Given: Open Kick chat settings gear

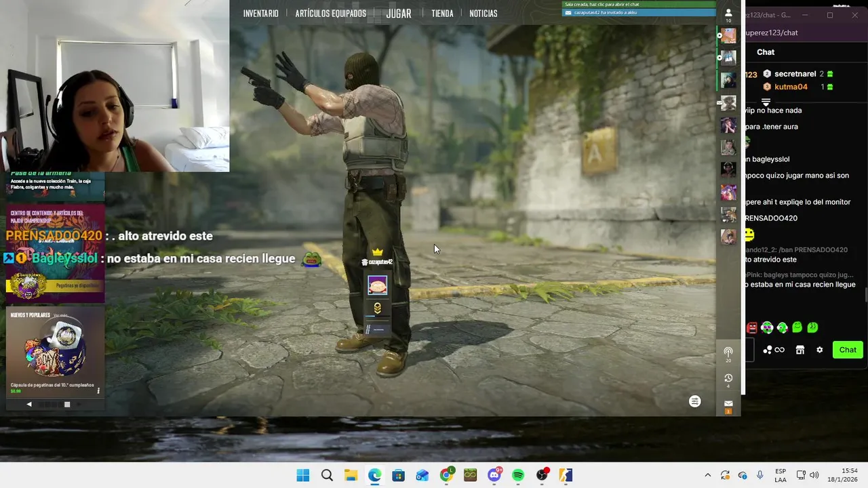Looking at the screenshot, I should 819,350.
